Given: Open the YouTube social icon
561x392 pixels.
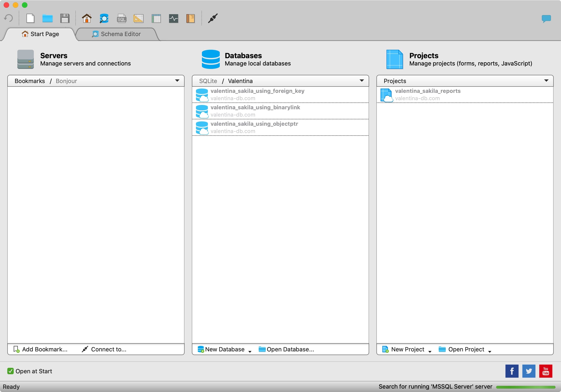Looking at the screenshot, I should (x=545, y=371).
